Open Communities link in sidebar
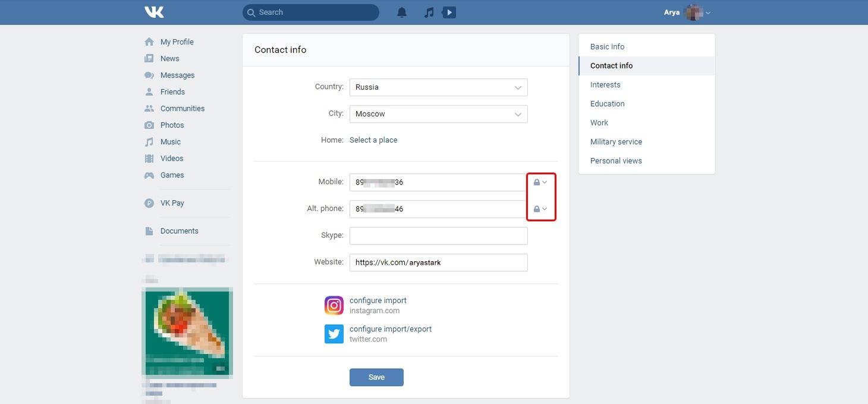868x404 pixels. pyautogui.click(x=183, y=108)
